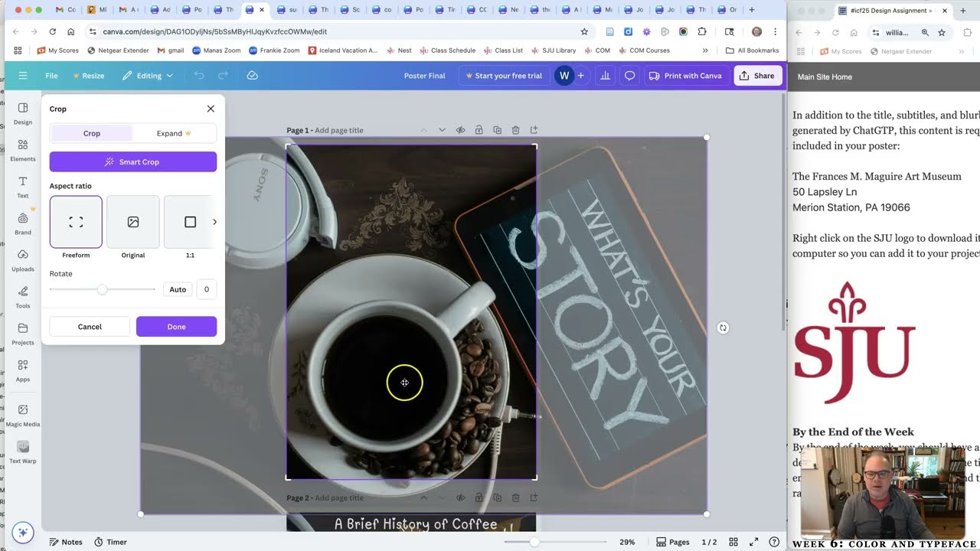Duplicate Page 1
The height and width of the screenshot is (551, 980).
[x=497, y=130]
